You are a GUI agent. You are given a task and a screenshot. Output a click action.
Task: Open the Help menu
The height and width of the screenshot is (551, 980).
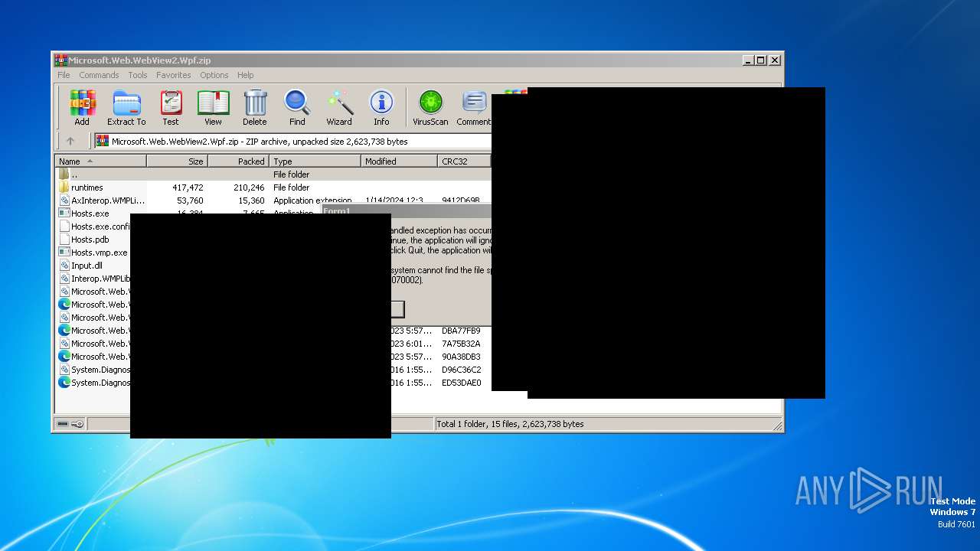[245, 75]
